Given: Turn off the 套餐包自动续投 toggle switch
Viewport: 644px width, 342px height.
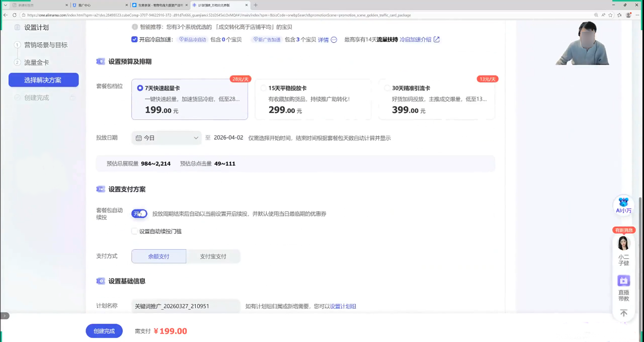Looking at the screenshot, I should [x=139, y=213].
